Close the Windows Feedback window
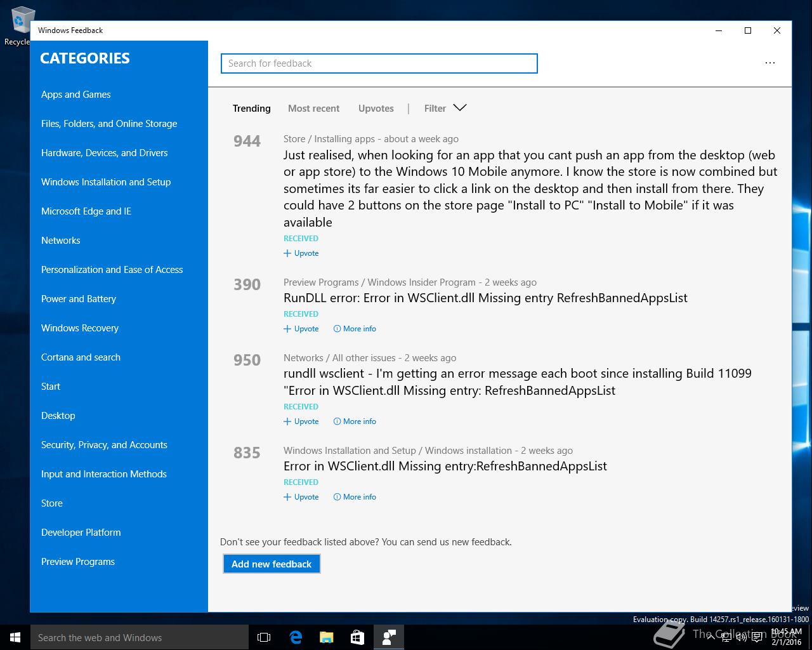This screenshot has width=812, height=650. tap(777, 30)
